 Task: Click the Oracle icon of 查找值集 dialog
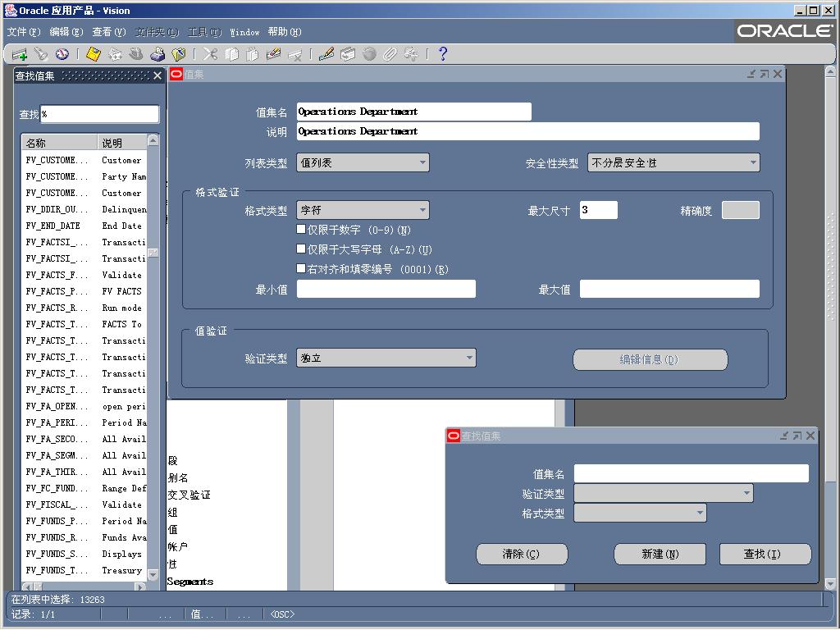point(453,436)
